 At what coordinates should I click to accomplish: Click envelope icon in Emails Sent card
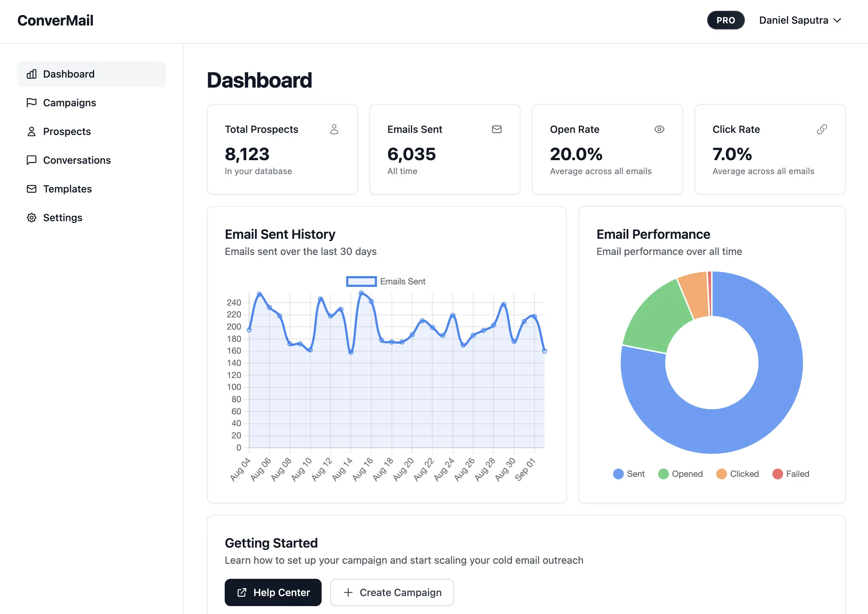coord(496,129)
